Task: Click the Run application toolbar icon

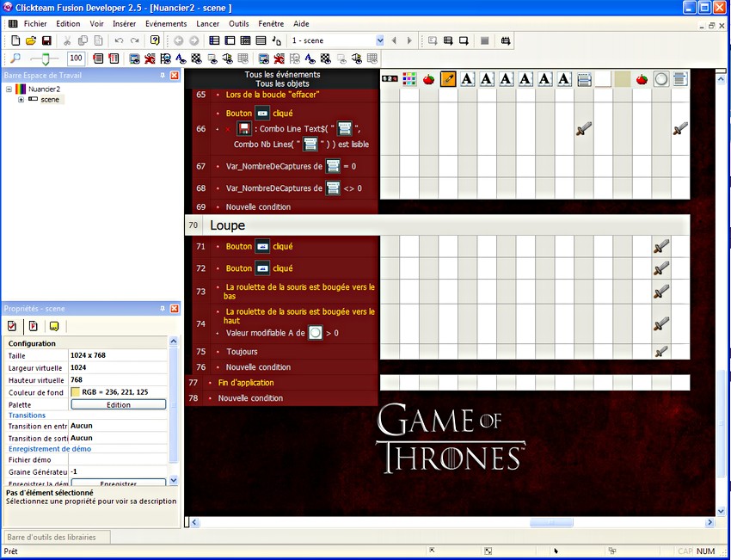Action: point(448,40)
